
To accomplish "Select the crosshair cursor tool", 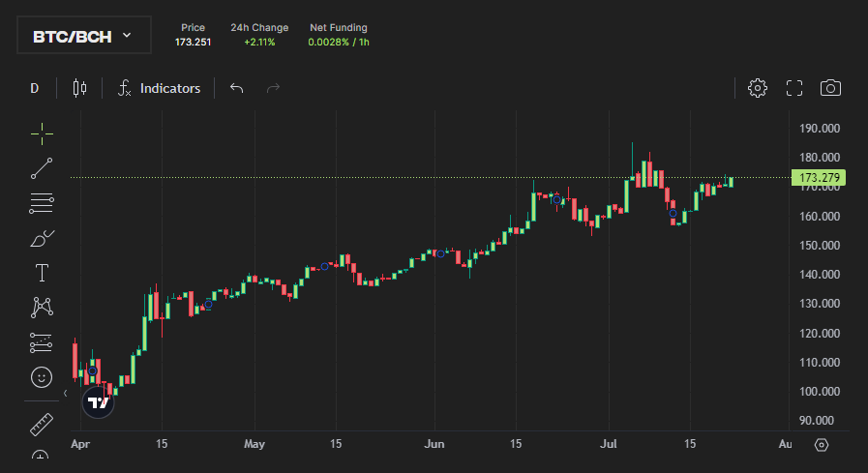I will pyautogui.click(x=42, y=133).
